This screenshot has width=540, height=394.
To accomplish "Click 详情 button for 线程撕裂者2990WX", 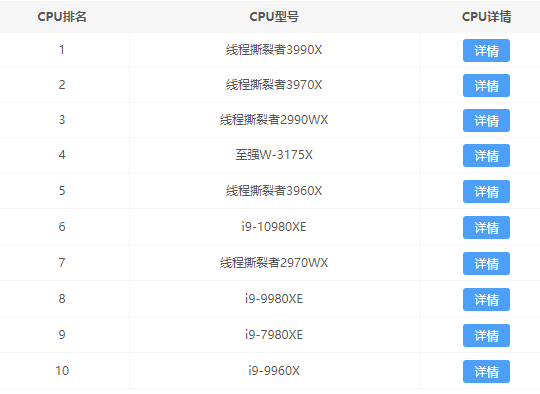I will pos(486,121).
